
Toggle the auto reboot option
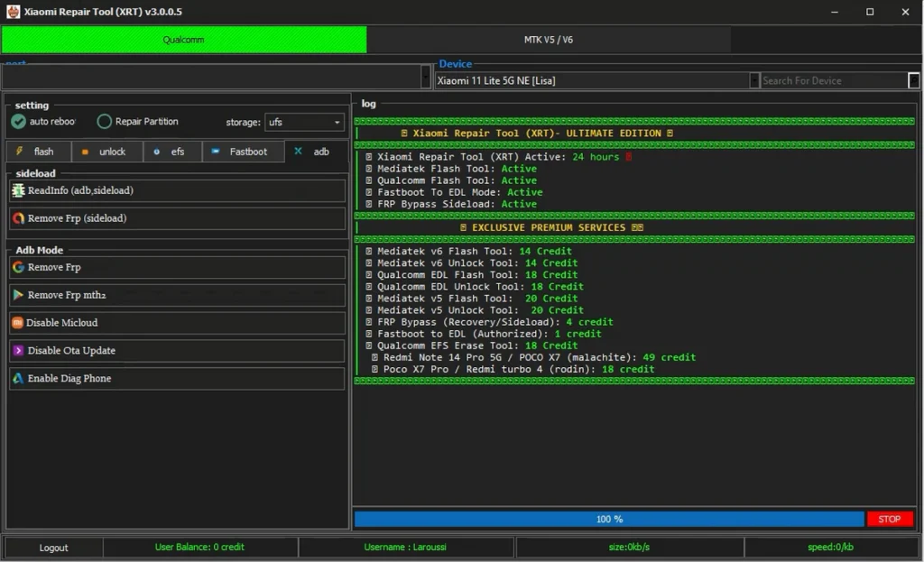pos(19,122)
